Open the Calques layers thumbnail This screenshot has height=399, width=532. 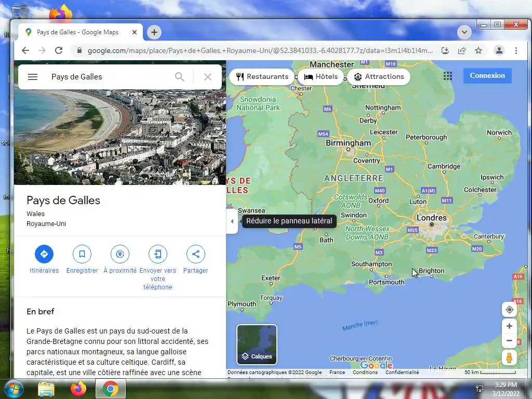257,344
